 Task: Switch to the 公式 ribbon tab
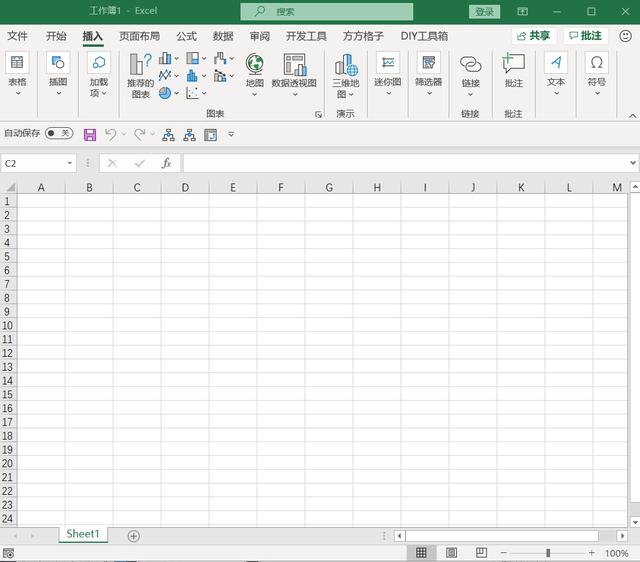186,36
